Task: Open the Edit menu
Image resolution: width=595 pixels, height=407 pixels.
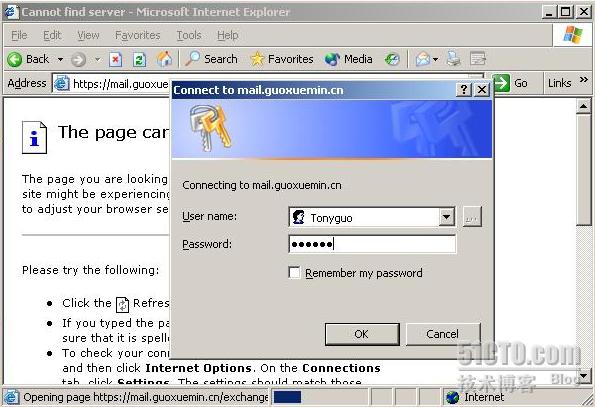Action: click(52, 35)
